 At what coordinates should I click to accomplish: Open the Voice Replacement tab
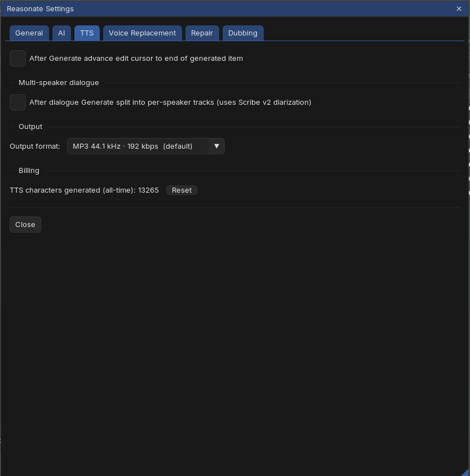(x=143, y=33)
